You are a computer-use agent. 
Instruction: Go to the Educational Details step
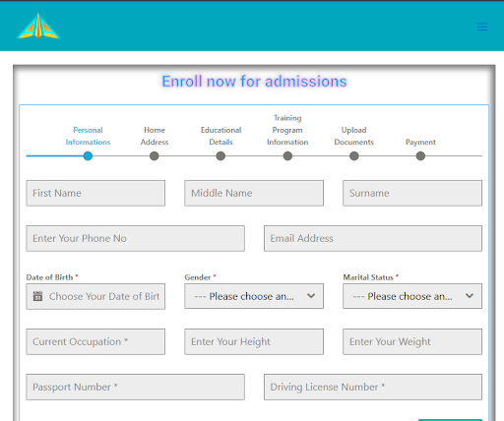tap(220, 136)
